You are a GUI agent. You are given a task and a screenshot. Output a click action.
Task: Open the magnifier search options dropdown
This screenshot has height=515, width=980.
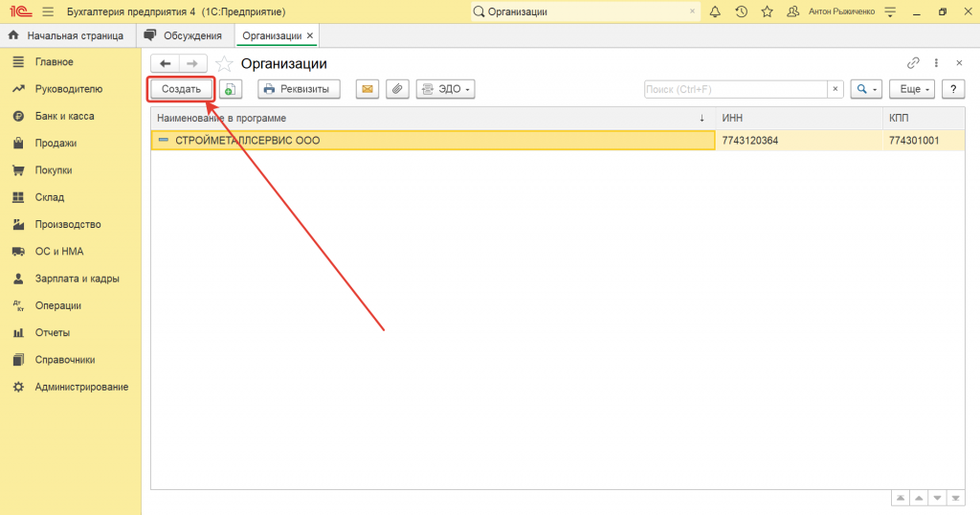pos(866,89)
